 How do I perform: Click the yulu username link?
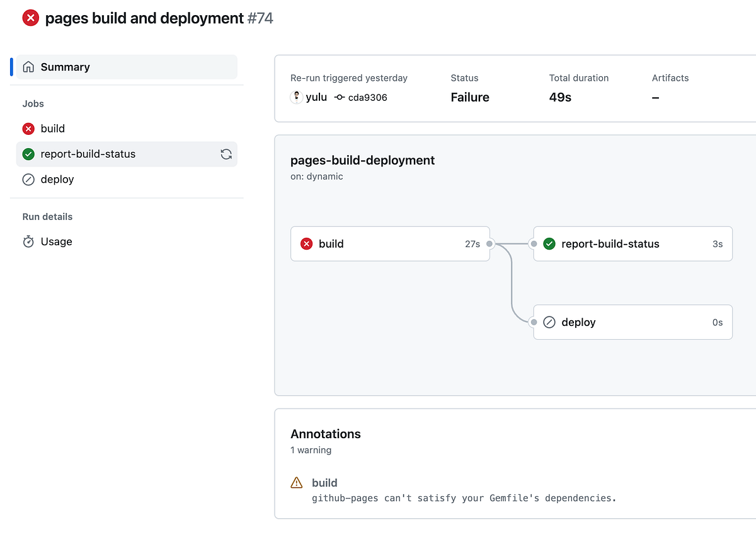[316, 97]
